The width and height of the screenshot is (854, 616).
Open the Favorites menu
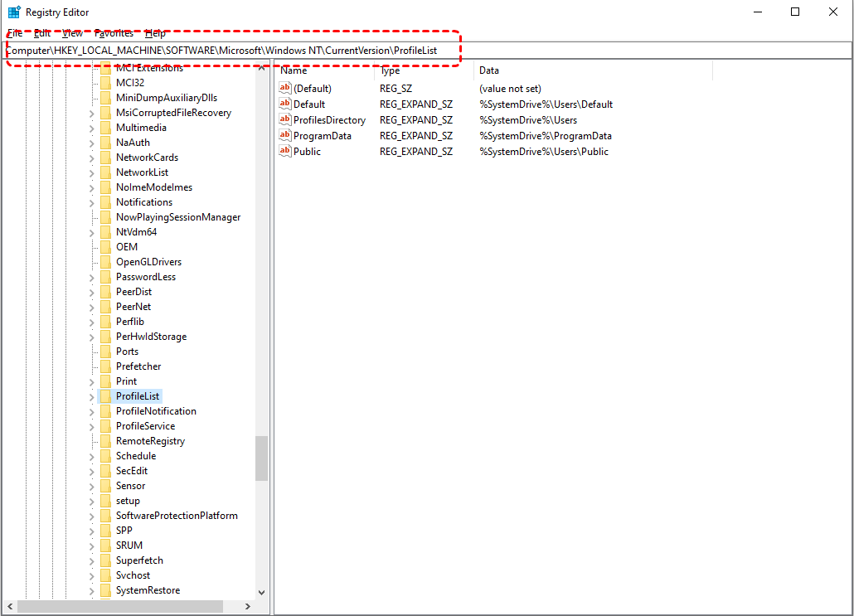coord(114,33)
